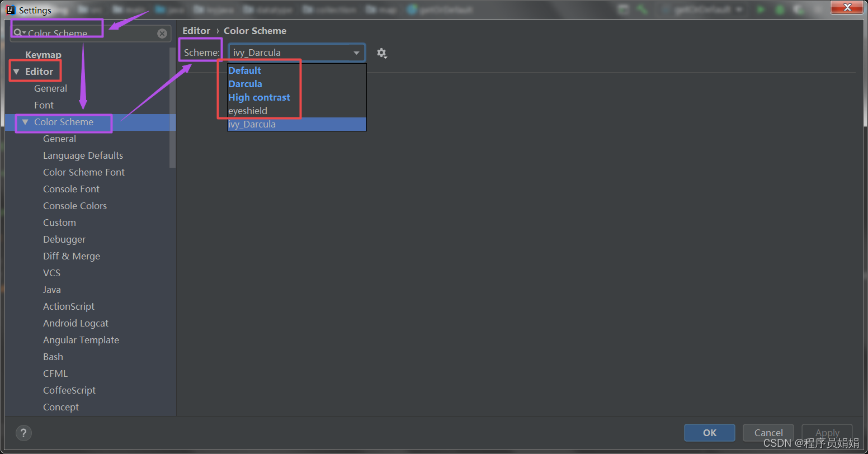The height and width of the screenshot is (454, 868).
Task: Select the Darcula scheme entry
Action: [x=245, y=83]
